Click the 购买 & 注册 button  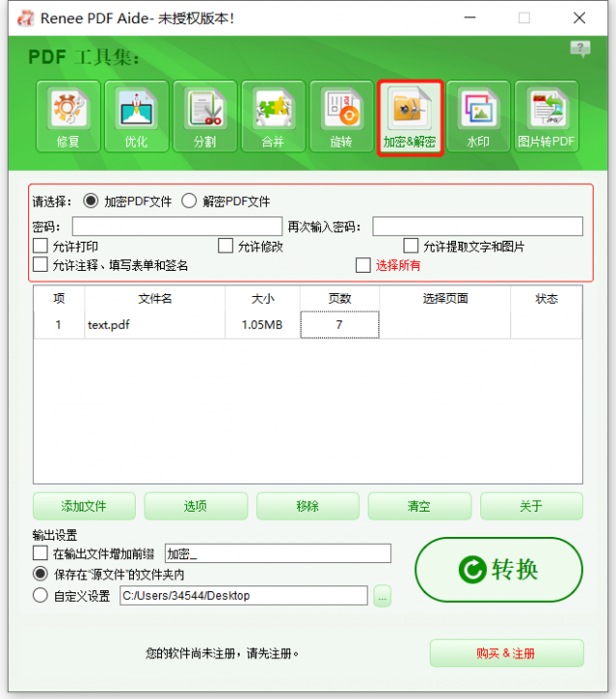[506, 653]
